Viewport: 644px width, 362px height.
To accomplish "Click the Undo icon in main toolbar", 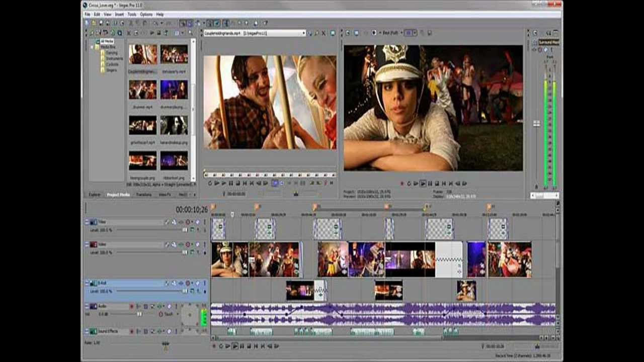I will coord(155,23).
